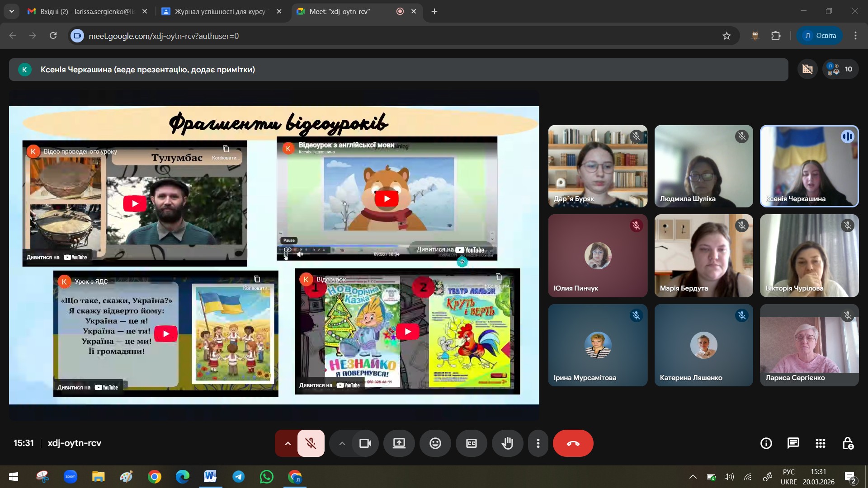Toggle closed captions button
The image size is (868, 488).
471,443
